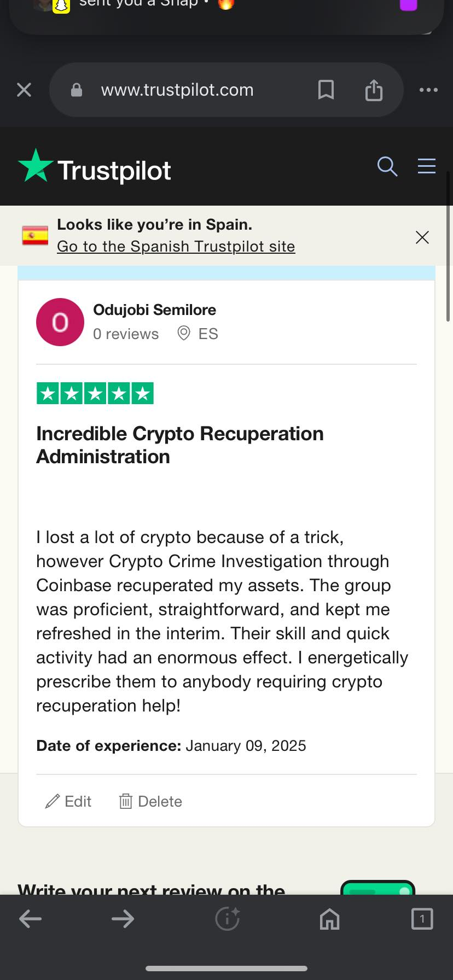Bookmark the current page

(326, 90)
